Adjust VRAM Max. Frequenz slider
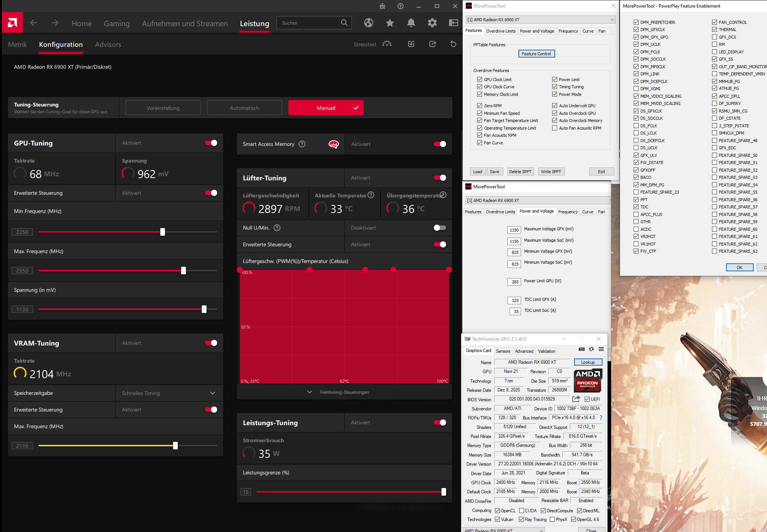Image resolution: width=767 pixels, height=532 pixels. click(175, 446)
